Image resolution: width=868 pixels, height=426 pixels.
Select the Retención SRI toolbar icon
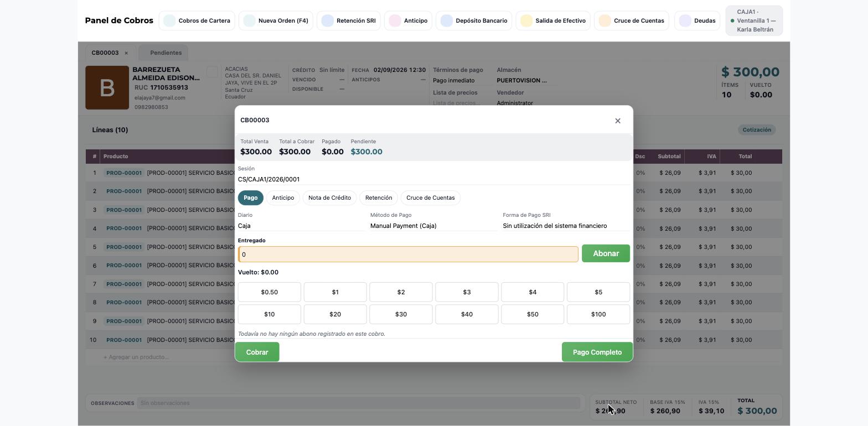coord(328,20)
